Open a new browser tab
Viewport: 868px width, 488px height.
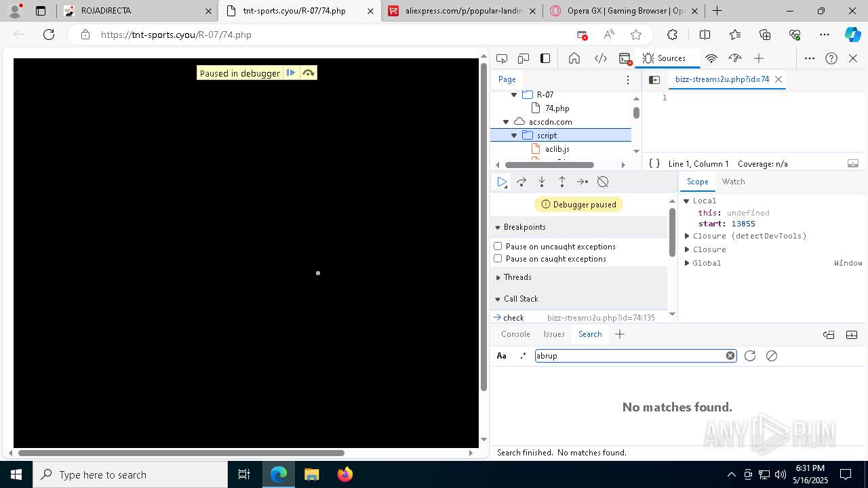point(717,11)
